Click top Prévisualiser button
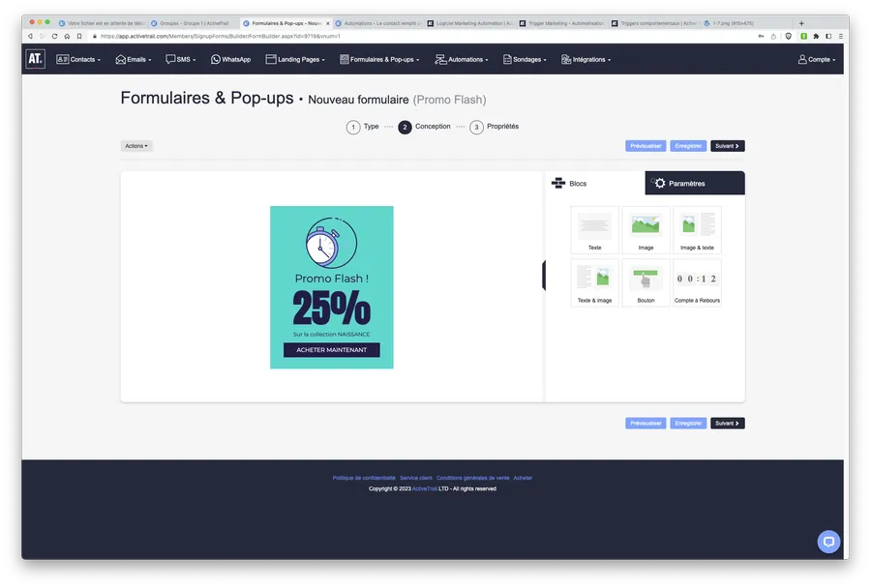Screen dimensions: 871x588 point(646,146)
